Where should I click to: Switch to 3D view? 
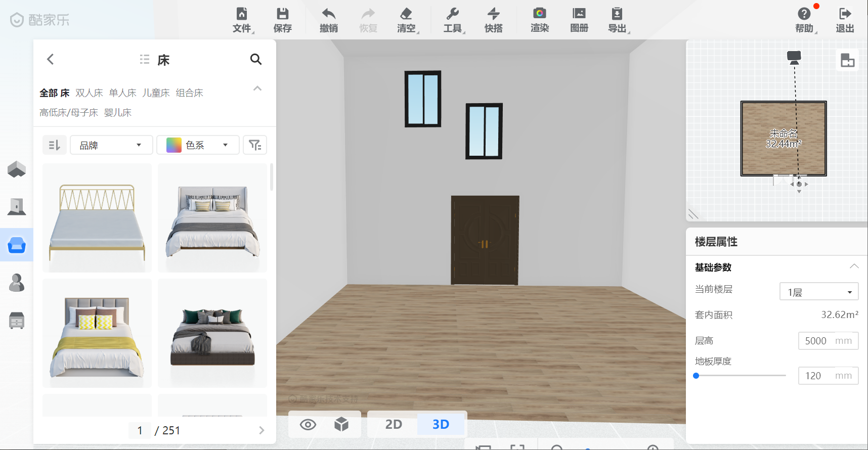[x=441, y=424]
